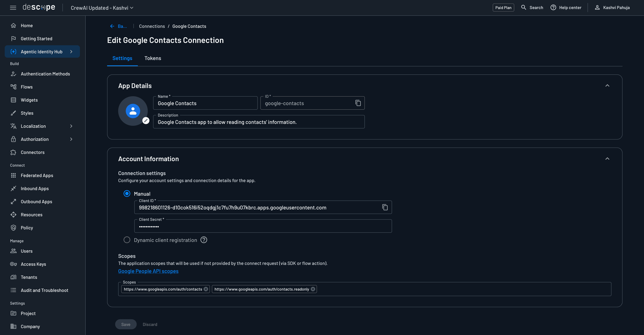Screen dimensions: 644x335
Task: Remove the auth/contacts scope chip
Action: [x=206, y=289]
